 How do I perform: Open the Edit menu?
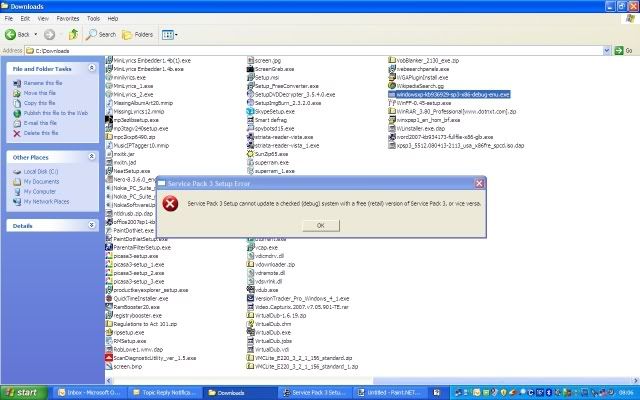tap(25, 19)
